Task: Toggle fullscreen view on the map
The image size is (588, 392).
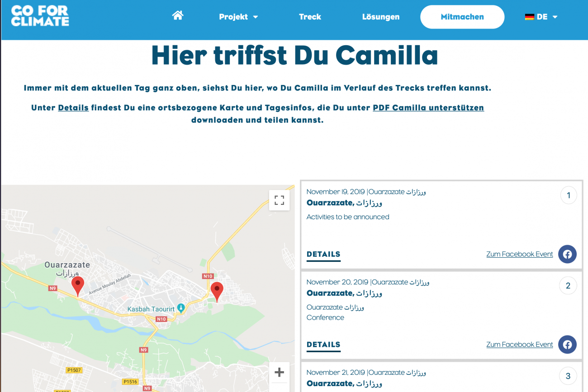Action: tap(279, 200)
